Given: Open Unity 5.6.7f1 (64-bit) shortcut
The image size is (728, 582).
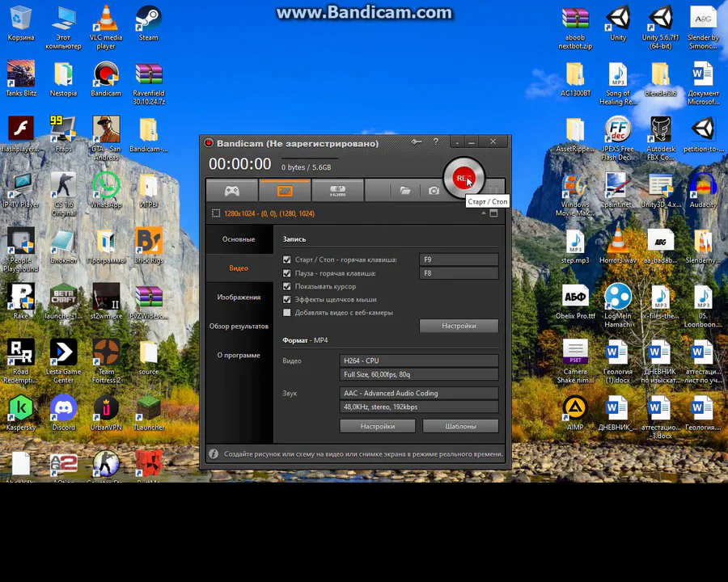Looking at the screenshot, I should point(660,27).
